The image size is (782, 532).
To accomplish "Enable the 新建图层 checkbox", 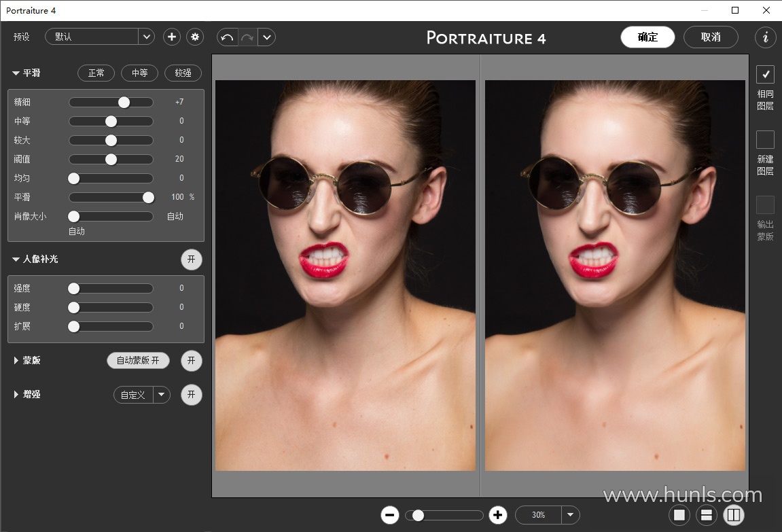I will click(765, 139).
